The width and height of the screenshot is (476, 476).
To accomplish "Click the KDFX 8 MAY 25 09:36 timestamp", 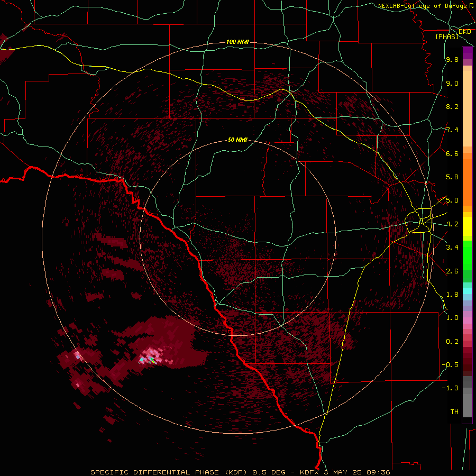I will click(345, 472).
